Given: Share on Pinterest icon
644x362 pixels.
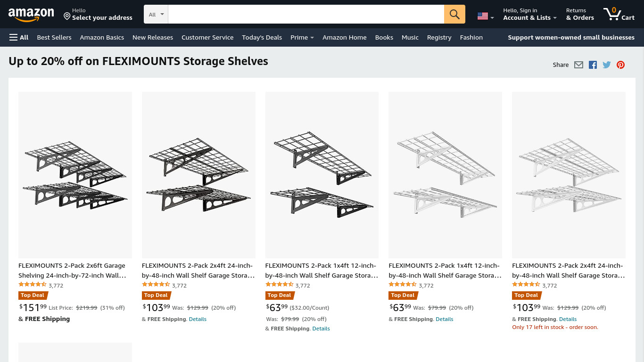Looking at the screenshot, I should pyautogui.click(x=620, y=65).
